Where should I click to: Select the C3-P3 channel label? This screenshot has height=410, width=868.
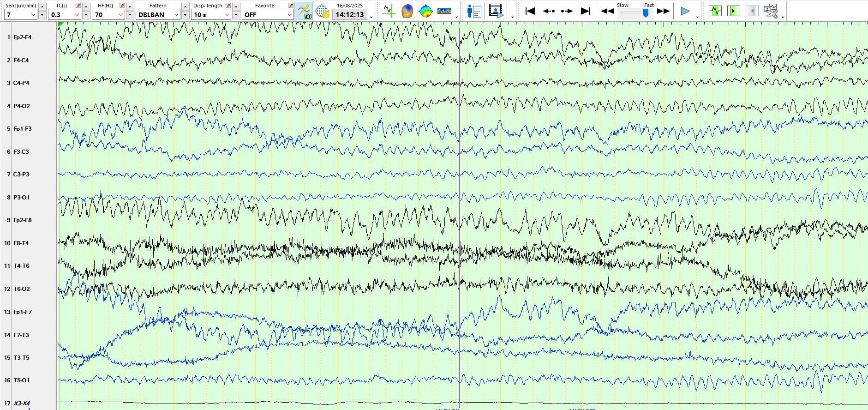tap(21, 175)
